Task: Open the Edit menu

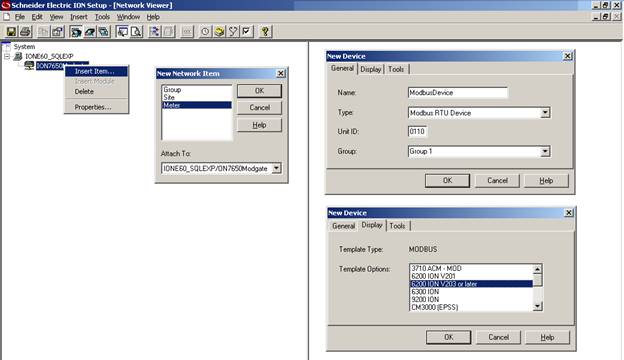Action: click(x=37, y=17)
